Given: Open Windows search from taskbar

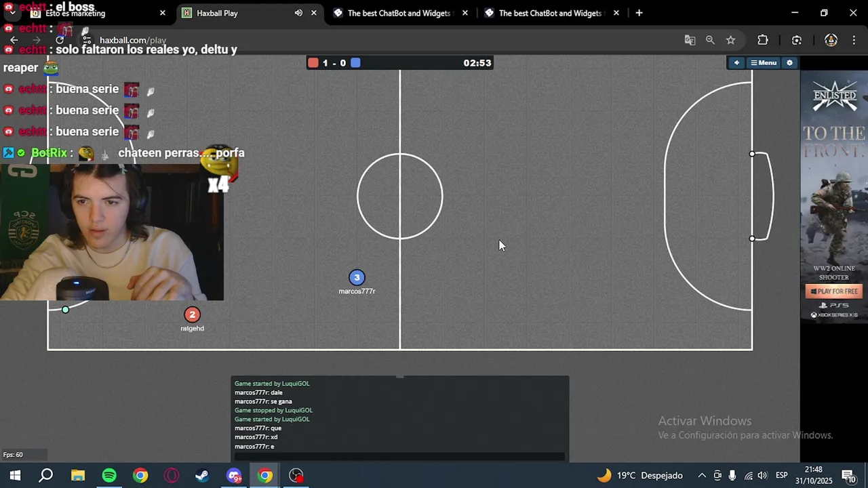Looking at the screenshot, I should pyautogui.click(x=46, y=476).
